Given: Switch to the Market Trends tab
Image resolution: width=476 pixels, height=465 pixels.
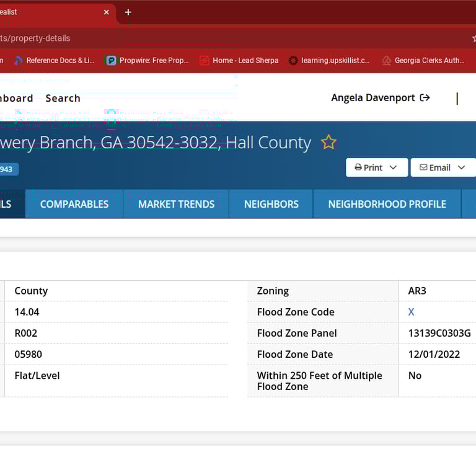Looking at the screenshot, I should [176, 204].
